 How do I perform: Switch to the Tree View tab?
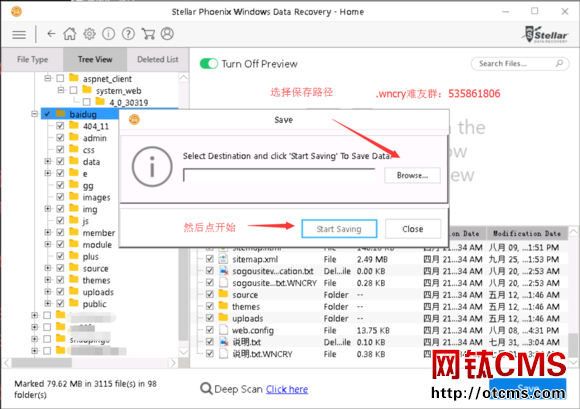click(95, 59)
